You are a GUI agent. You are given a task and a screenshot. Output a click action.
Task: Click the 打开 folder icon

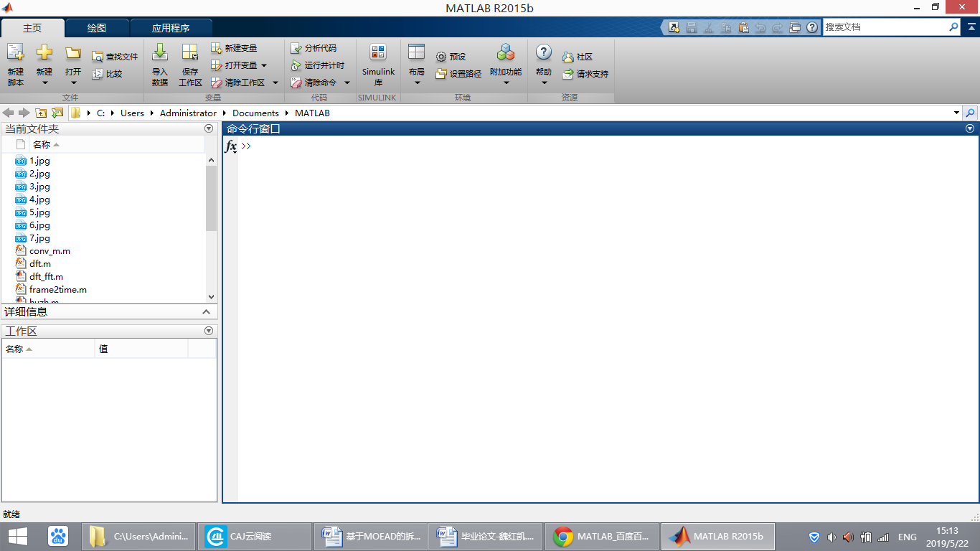pyautogui.click(x=72, y=52)
